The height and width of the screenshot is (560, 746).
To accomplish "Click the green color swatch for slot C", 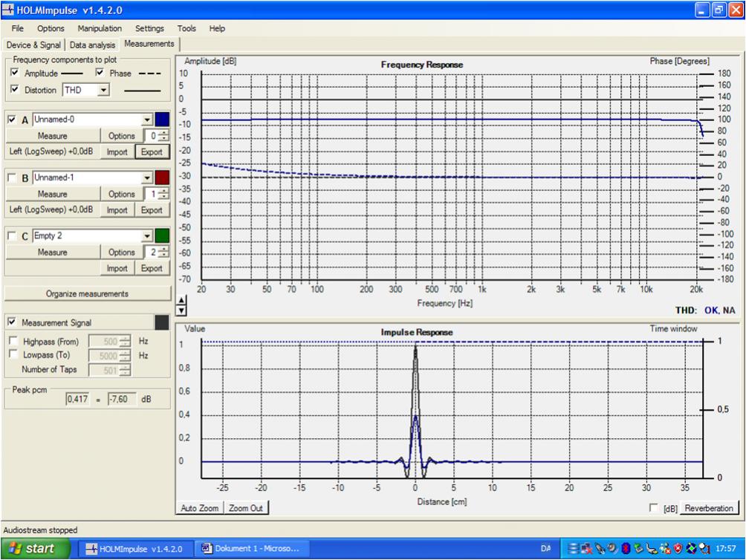I will click(162, 235).
